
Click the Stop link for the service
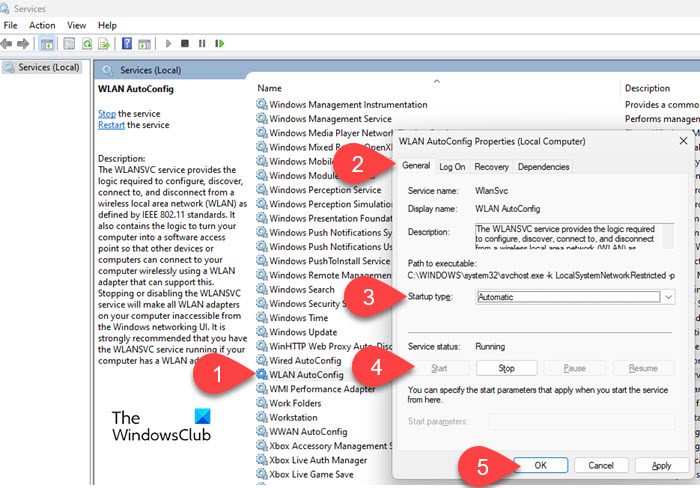click(x=107, y=114)
